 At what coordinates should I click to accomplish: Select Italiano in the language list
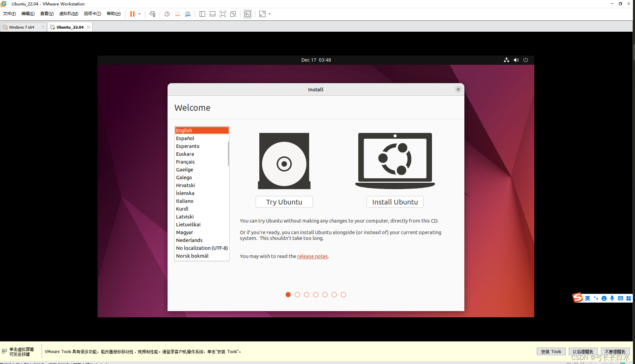(201, 201)
